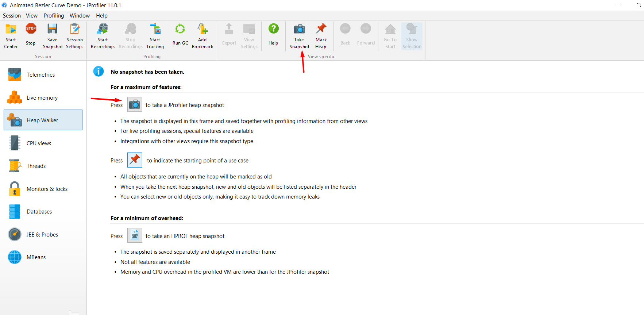Click the pin button to mark use case start

coord(135,160)
